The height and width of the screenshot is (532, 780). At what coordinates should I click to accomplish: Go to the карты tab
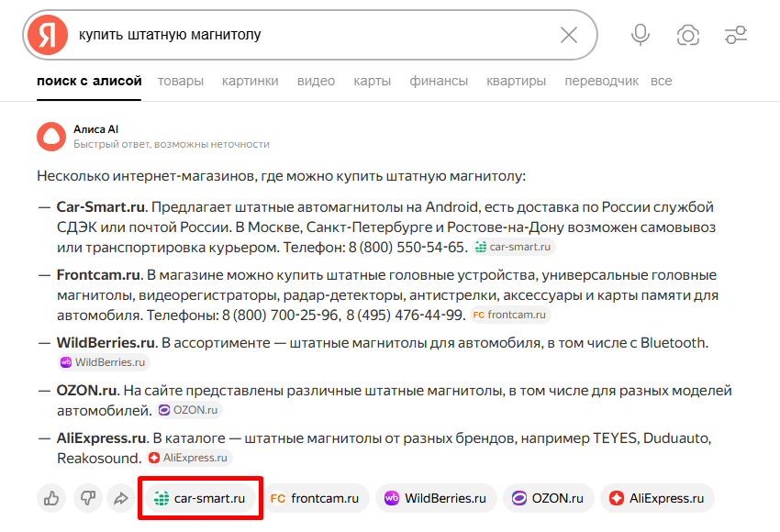click(x=372, y=81)
